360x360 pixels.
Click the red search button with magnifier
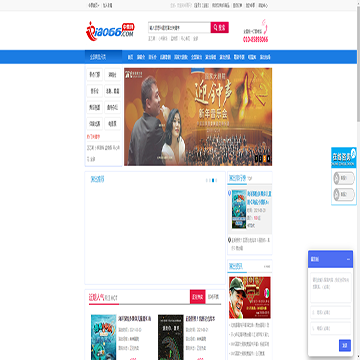point(219,27)
